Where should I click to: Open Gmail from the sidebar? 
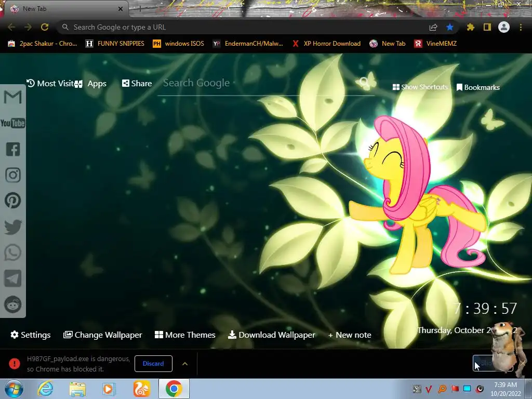pyautogui.click(x=12, y=97)
